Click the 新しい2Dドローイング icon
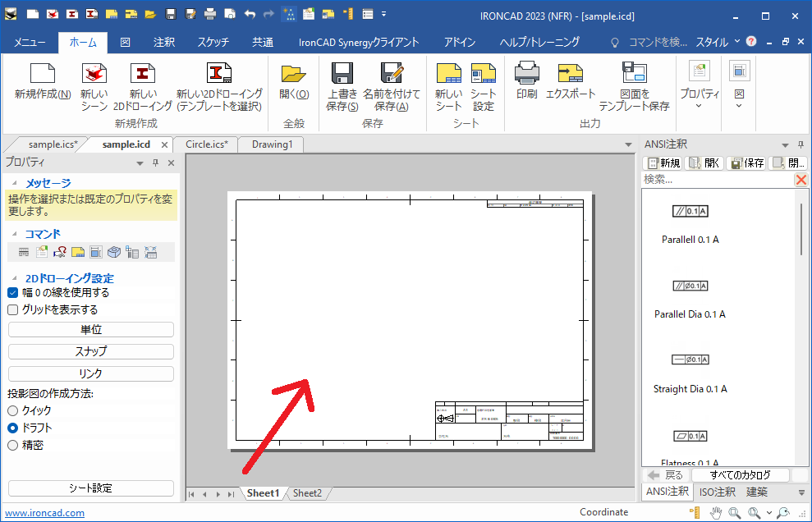 point(142,77)
